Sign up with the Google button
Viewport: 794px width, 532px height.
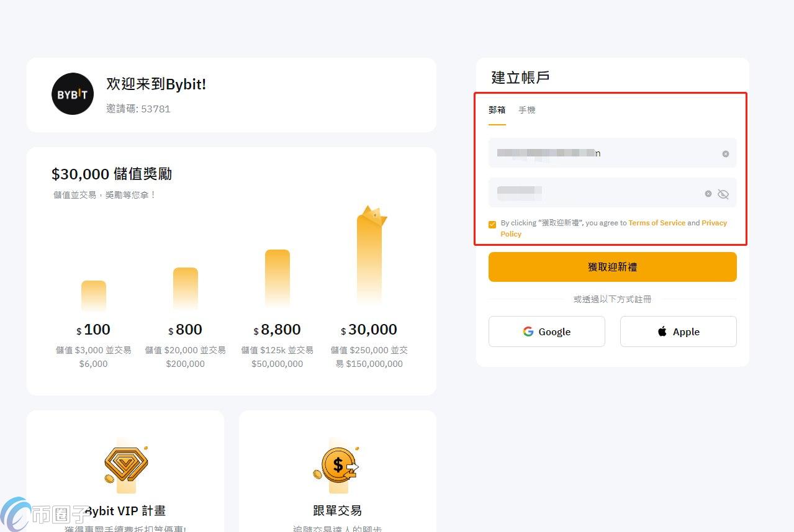[x=546, y=331]
